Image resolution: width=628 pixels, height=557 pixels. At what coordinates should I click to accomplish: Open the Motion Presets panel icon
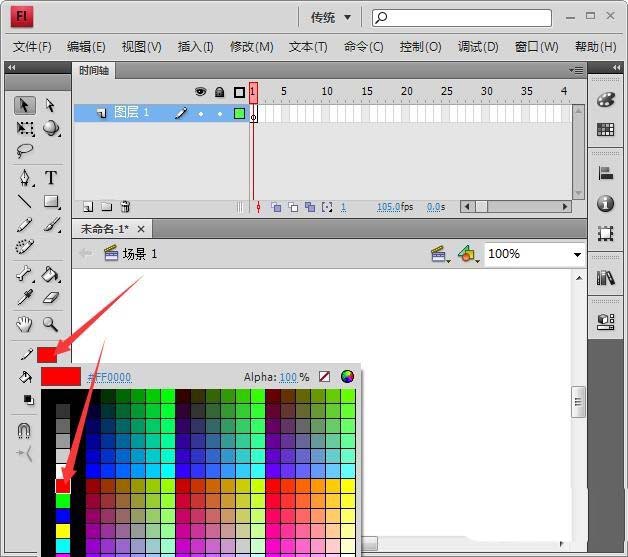click(605, 322)
